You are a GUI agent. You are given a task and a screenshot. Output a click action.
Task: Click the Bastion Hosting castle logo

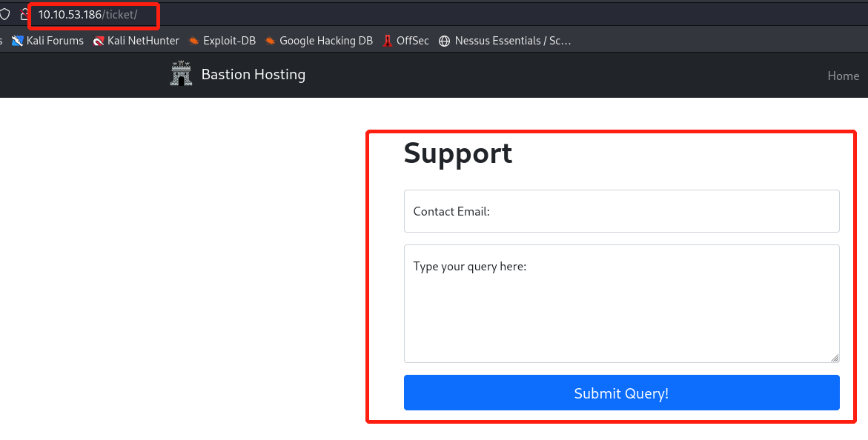[181, 75]
